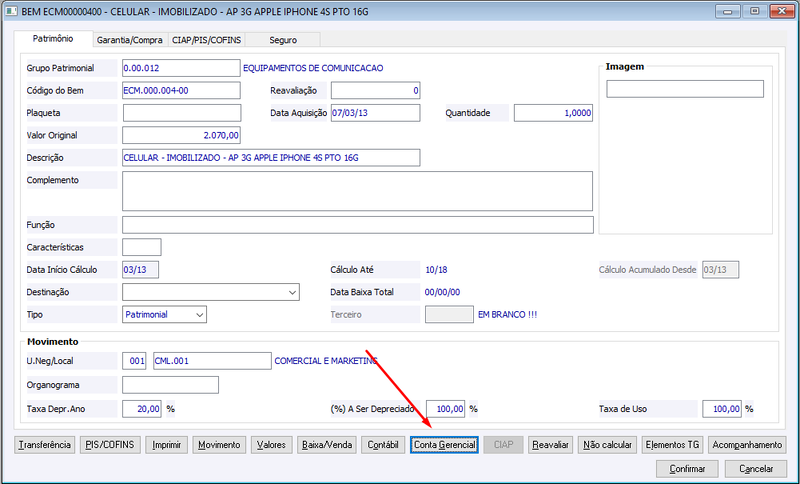
Task: Click the Cancelar button
Action: (756, 469)
